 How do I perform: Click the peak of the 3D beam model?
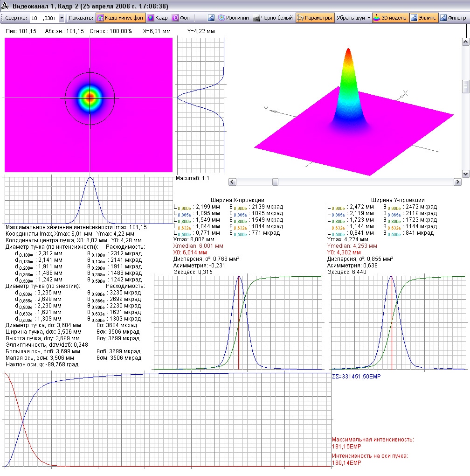pos(348,50)
